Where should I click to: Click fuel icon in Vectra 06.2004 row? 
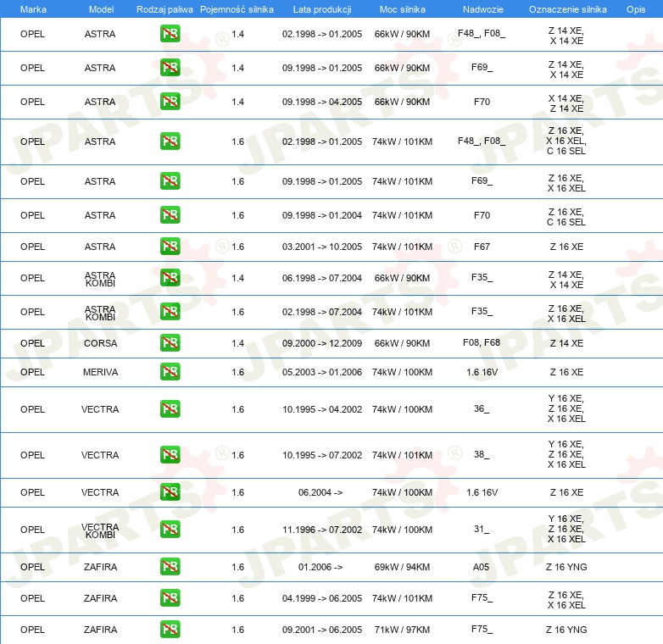click(x=170, y=491)
